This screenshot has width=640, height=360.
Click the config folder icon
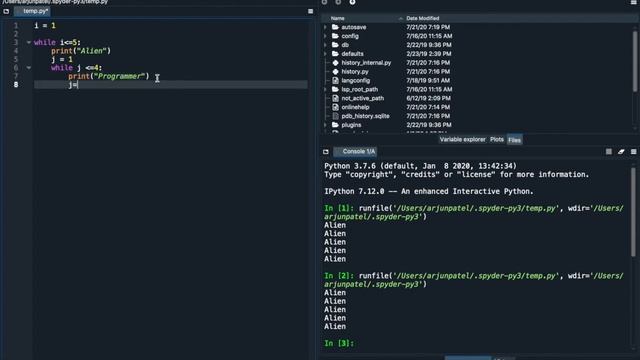[335, 36]
